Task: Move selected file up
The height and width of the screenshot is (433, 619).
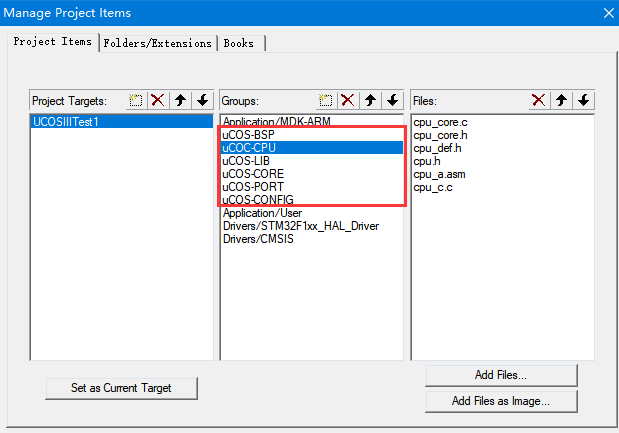Action: (x=561, y=100)
